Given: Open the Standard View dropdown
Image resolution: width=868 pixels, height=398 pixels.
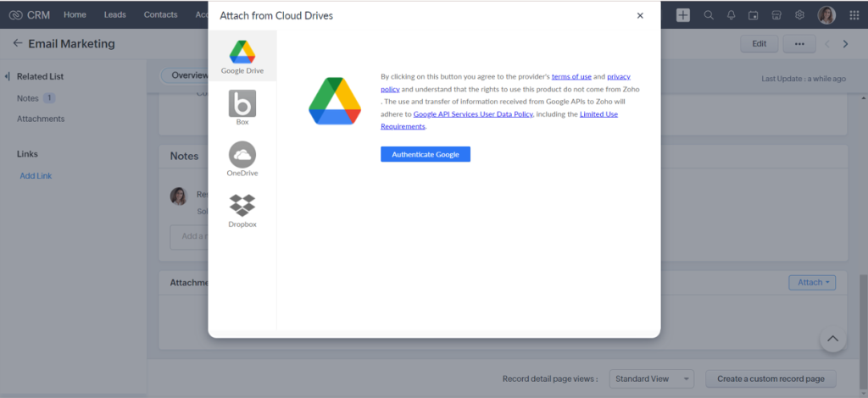Looking at the screenshot, I should pyautogui.click(x=652, y=379).
